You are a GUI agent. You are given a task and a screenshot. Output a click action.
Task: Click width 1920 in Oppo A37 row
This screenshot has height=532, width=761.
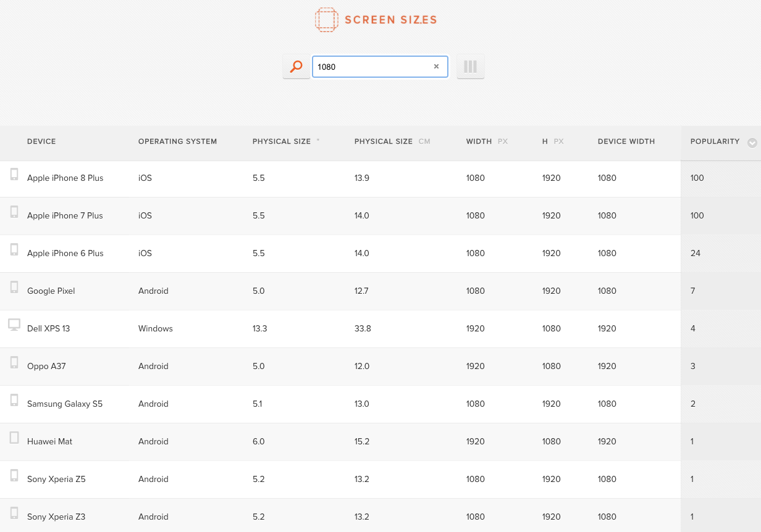click(476, 366)
